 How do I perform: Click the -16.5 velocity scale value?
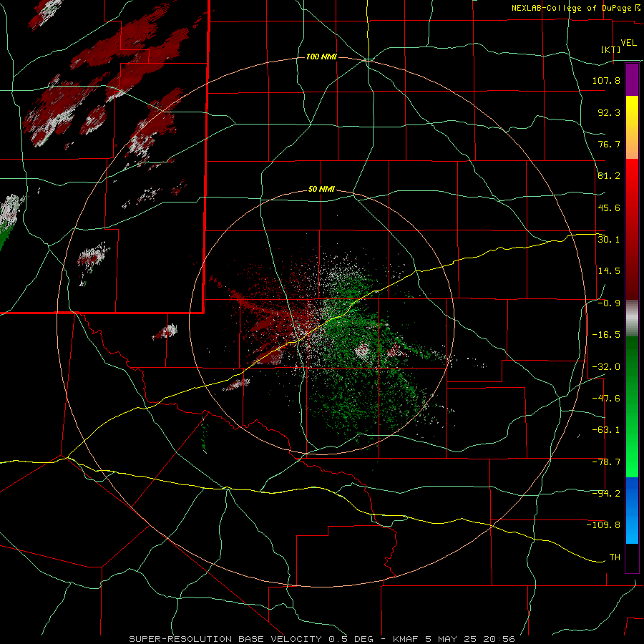(606, 335)
